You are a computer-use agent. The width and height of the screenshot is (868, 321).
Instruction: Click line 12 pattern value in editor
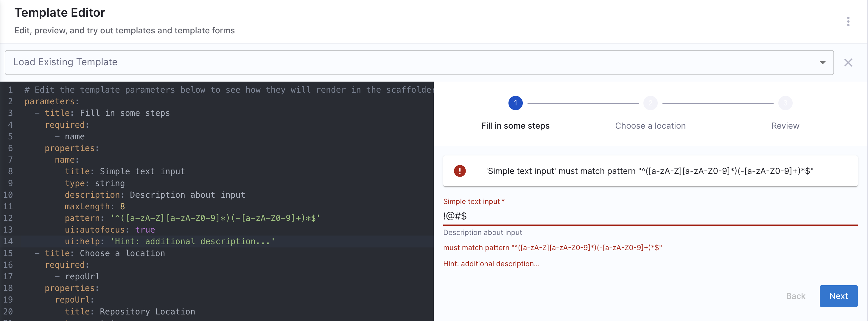216,218
